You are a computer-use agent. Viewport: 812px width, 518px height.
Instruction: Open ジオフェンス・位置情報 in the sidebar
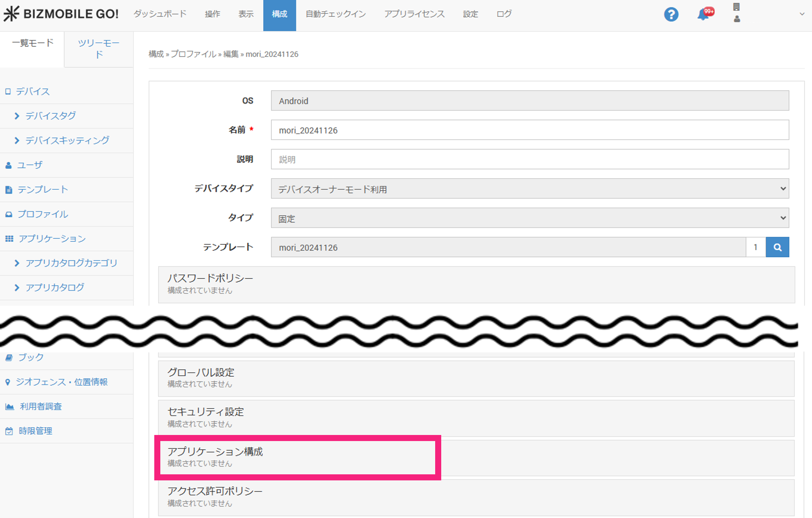pyautogui.click(x=61, y=382)
